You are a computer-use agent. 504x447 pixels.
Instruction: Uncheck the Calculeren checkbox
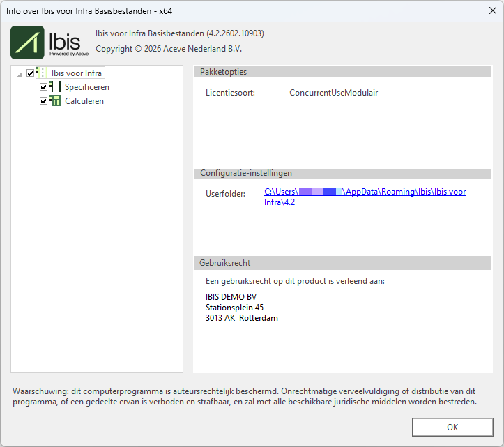point(44,101)
